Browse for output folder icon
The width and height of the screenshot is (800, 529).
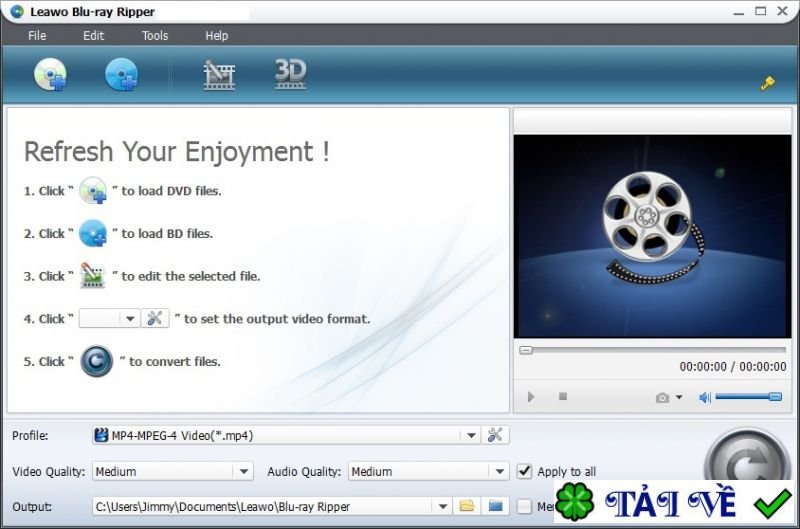click(466, 506)
